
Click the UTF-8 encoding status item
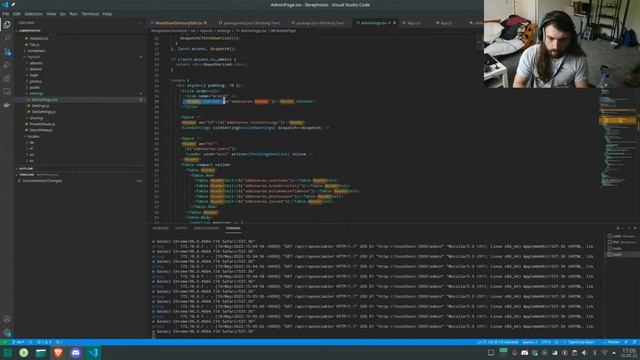(546, 342)
